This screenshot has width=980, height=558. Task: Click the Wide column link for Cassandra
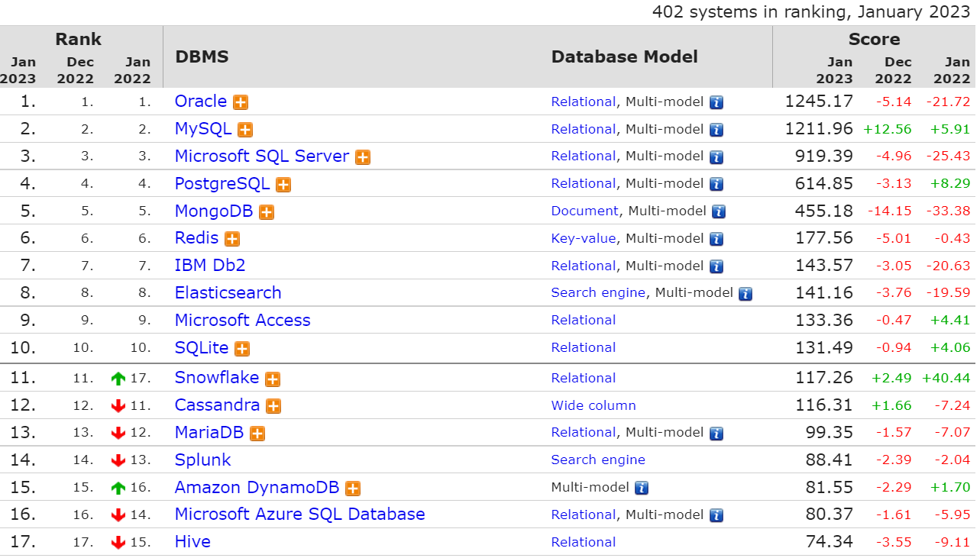point(593,406)
